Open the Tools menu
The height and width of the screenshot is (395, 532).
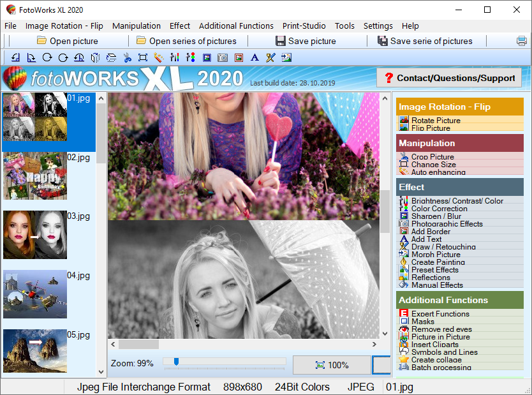pyautogui.click(x=344, y=26)
